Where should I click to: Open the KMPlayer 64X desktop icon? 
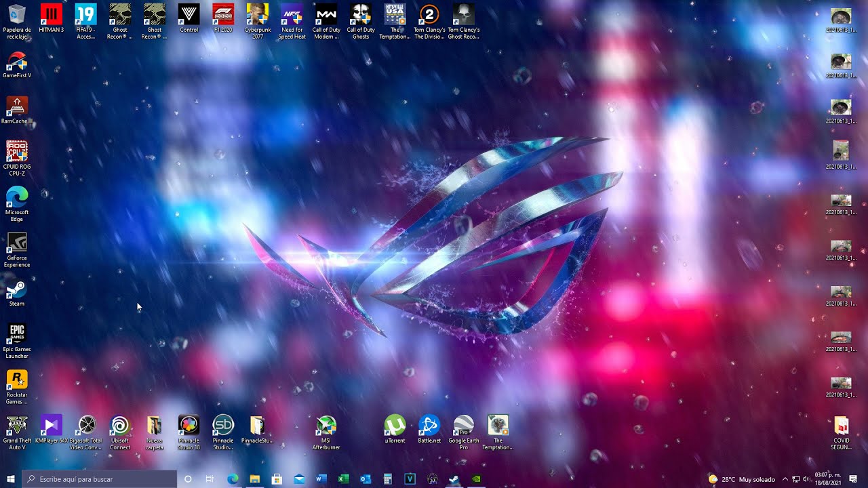coord(52,430)
